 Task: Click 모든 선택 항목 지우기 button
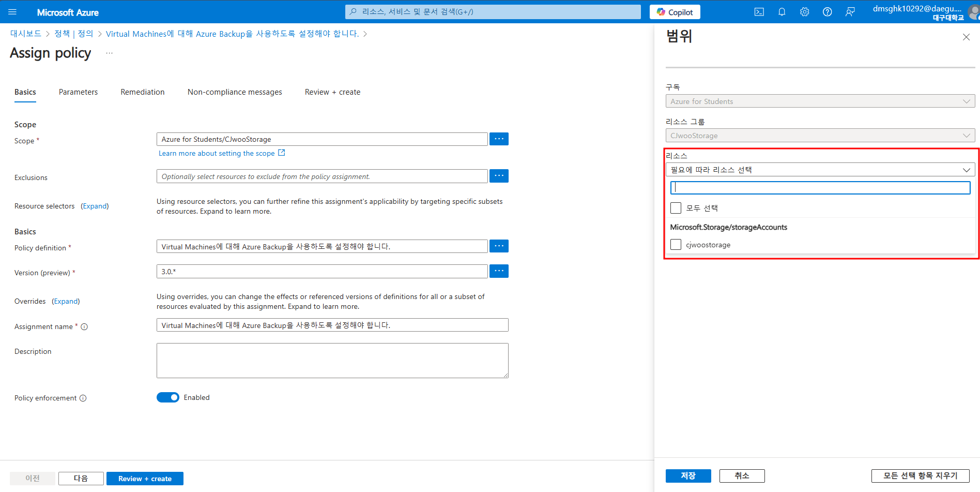click(x=920, y=476)
